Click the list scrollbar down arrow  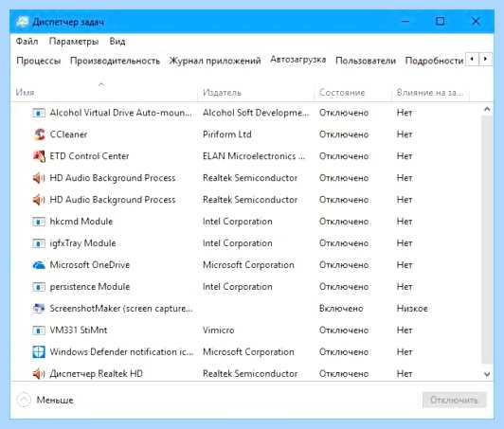[x=487, y=374]
